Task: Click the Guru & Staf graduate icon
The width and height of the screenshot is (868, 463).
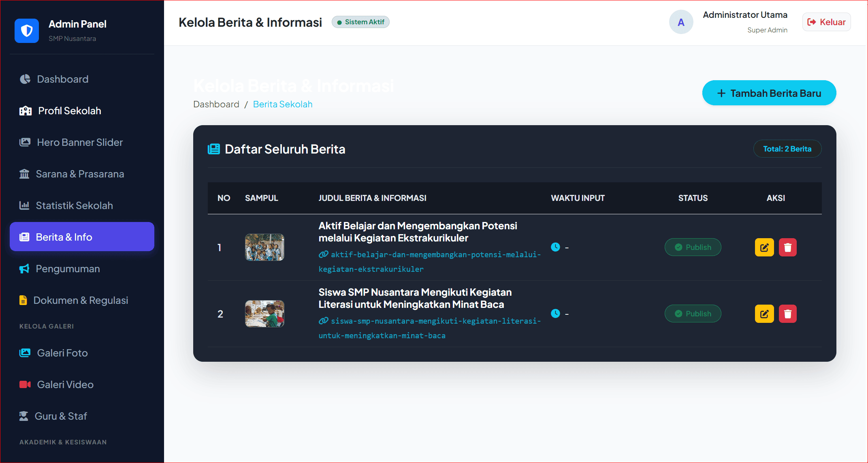Action: [24, 416]
